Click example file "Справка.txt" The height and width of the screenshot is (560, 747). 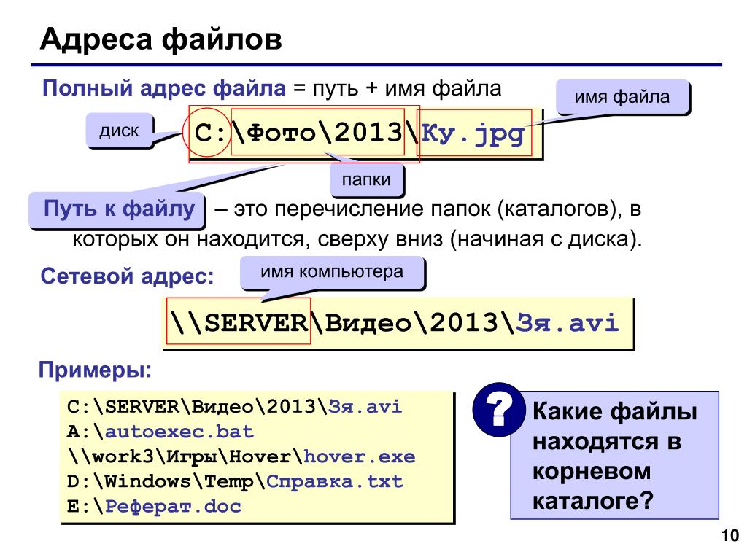(334, 481)
